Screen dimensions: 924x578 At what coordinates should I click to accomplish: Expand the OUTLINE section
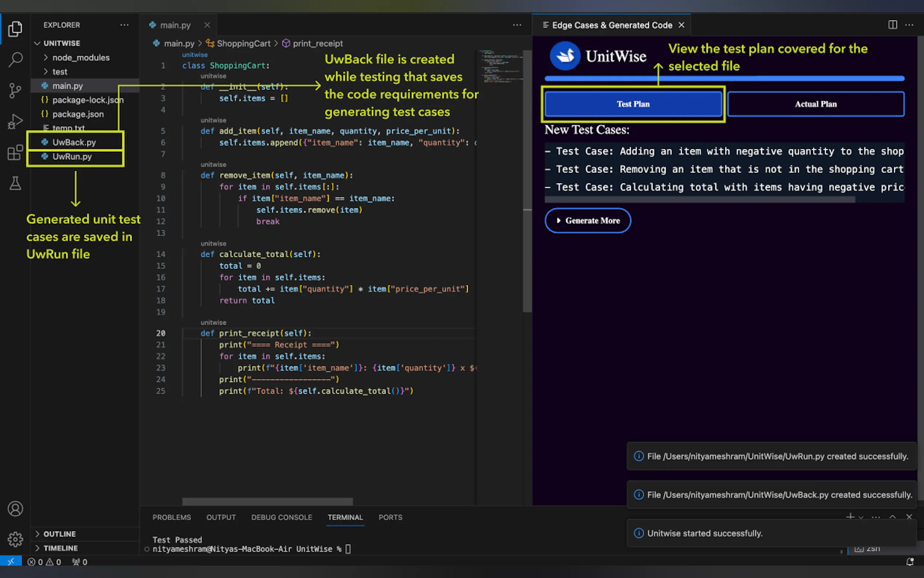pyautogui.click(x=59, y=534)
